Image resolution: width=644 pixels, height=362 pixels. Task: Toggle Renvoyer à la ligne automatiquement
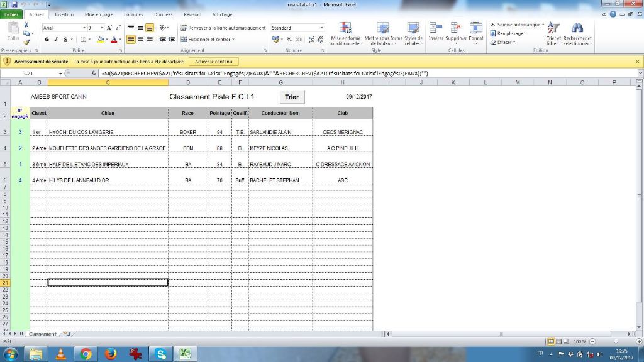(x=223, y=28)
